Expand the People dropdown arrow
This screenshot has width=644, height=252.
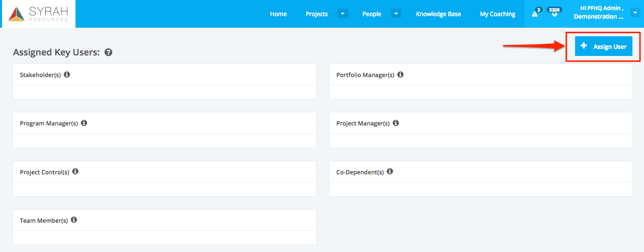[x=396, y=14]
